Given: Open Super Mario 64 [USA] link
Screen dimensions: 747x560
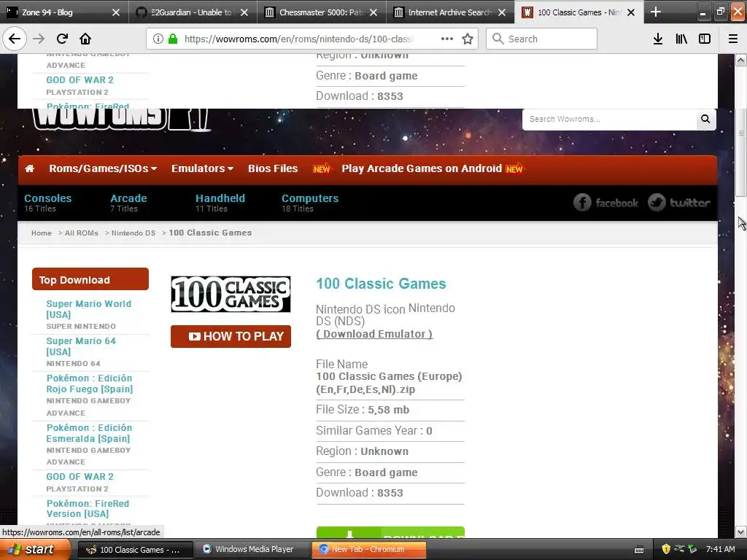Looking at the screenshot, I should point(81,346).
